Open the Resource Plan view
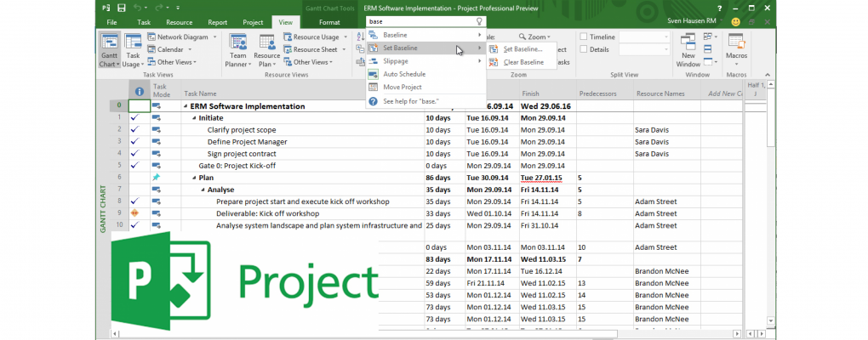Screen dimensions: 868x340 point(267,50)
